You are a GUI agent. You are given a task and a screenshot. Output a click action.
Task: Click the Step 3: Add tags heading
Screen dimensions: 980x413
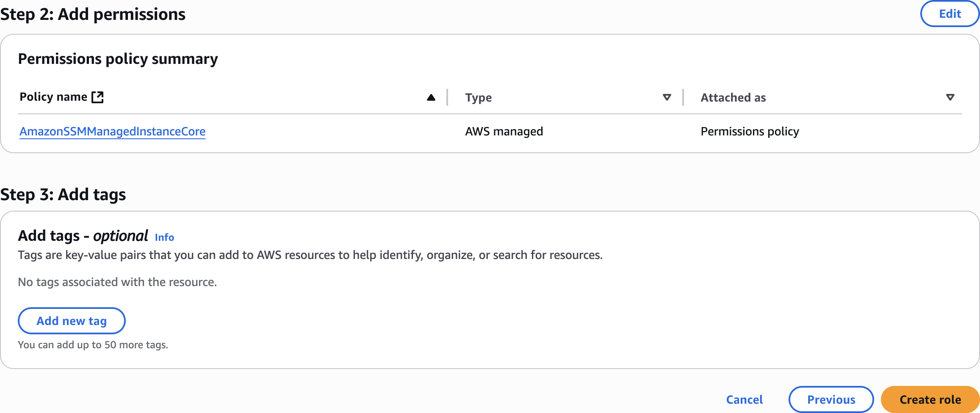(x=63, y=195)
